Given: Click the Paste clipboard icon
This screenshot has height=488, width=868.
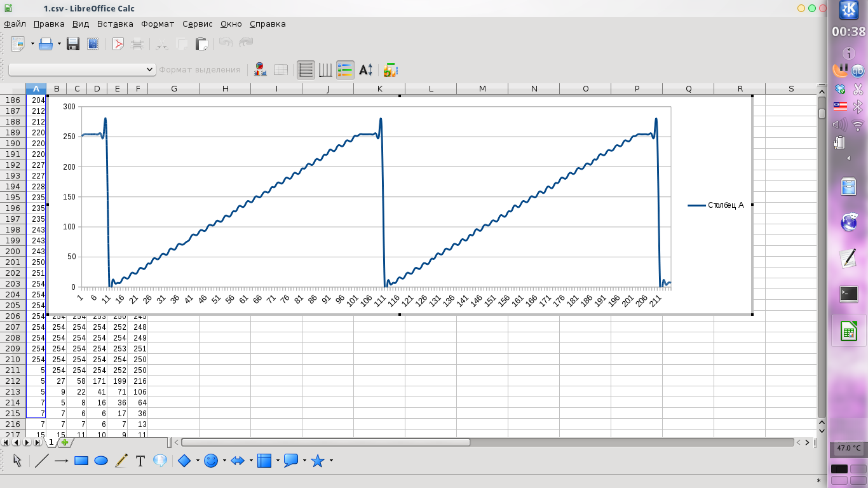Looking at the screenshot, I should (201, 44).
